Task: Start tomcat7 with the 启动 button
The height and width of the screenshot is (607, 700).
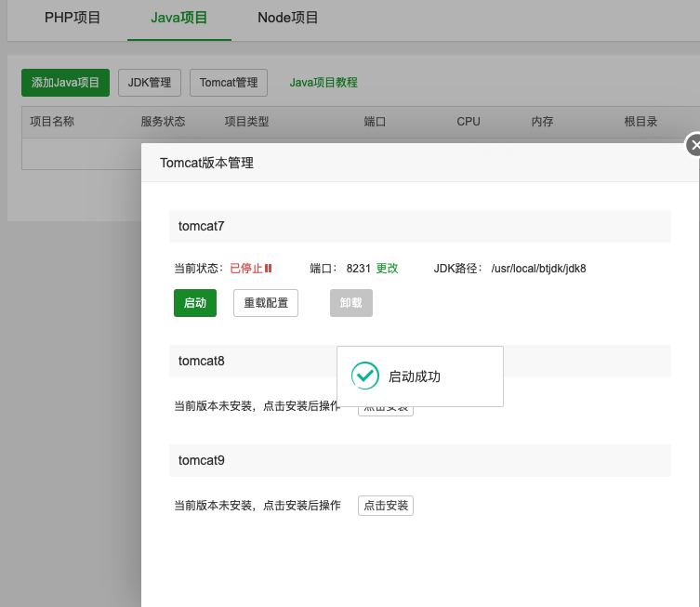Action: 195,303
